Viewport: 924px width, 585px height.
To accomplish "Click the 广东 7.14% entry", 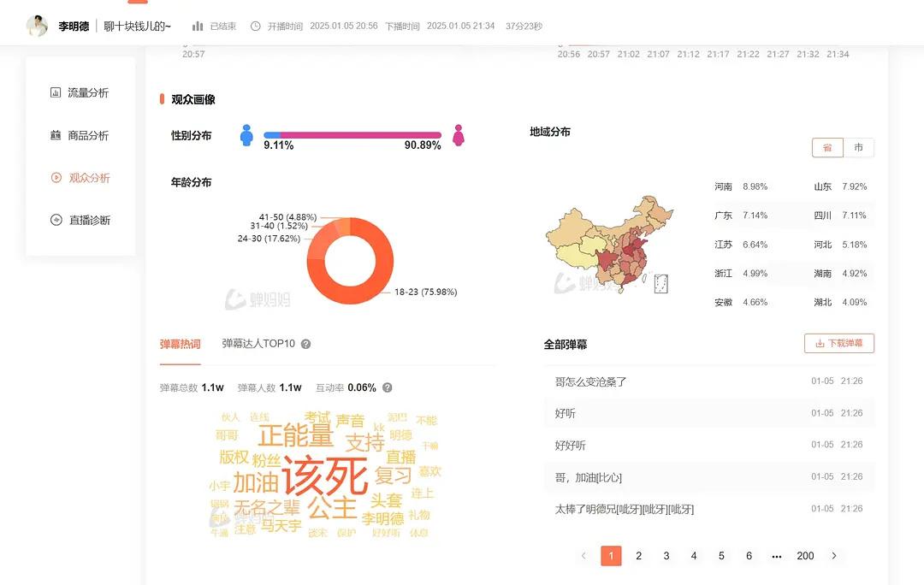I will 741,216.
